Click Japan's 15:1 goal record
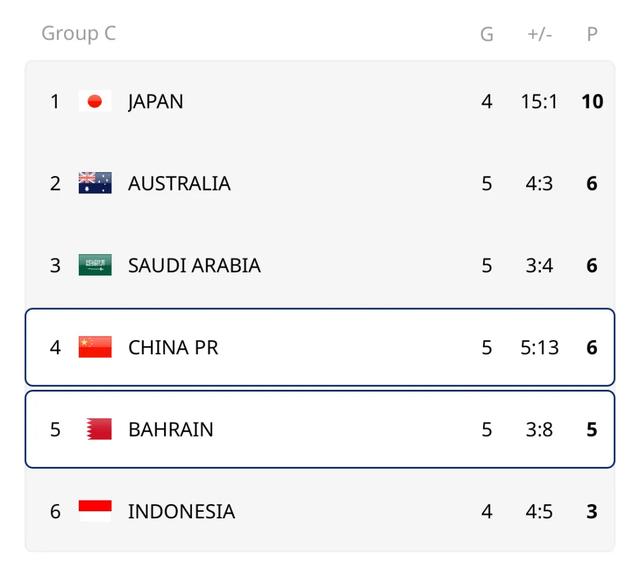Image resolution: width=640 pixels, height=561 pixels. coord(539,101)
